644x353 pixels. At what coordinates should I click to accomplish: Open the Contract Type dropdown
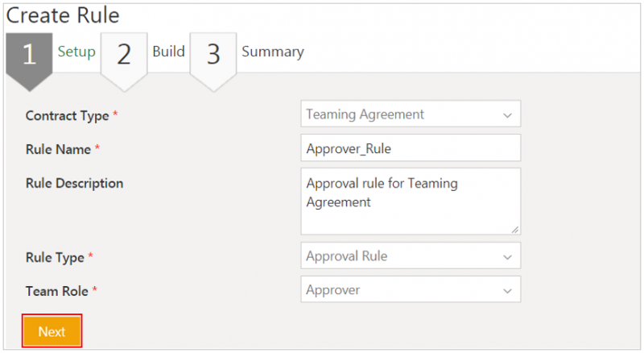(410, 114)
